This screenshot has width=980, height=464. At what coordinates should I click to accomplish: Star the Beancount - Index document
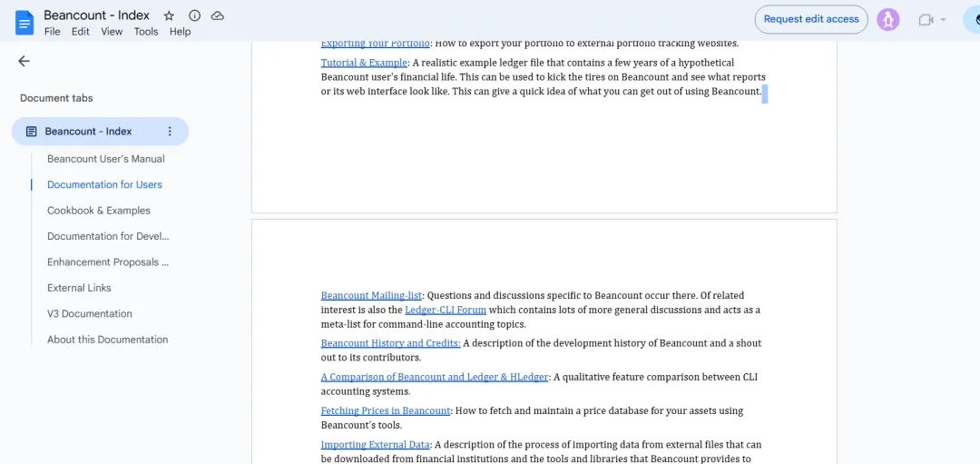169,16
